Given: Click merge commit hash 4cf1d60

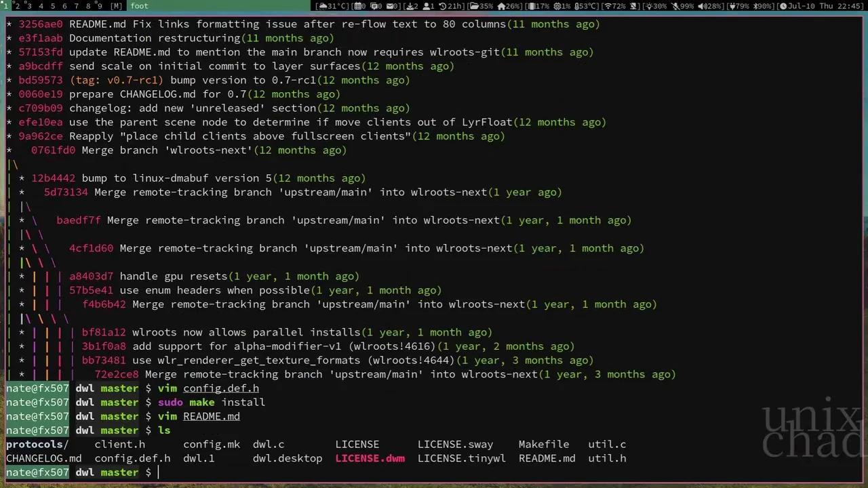Looking at the screenshot, I should pyautogui.click(x=91, y=248).
